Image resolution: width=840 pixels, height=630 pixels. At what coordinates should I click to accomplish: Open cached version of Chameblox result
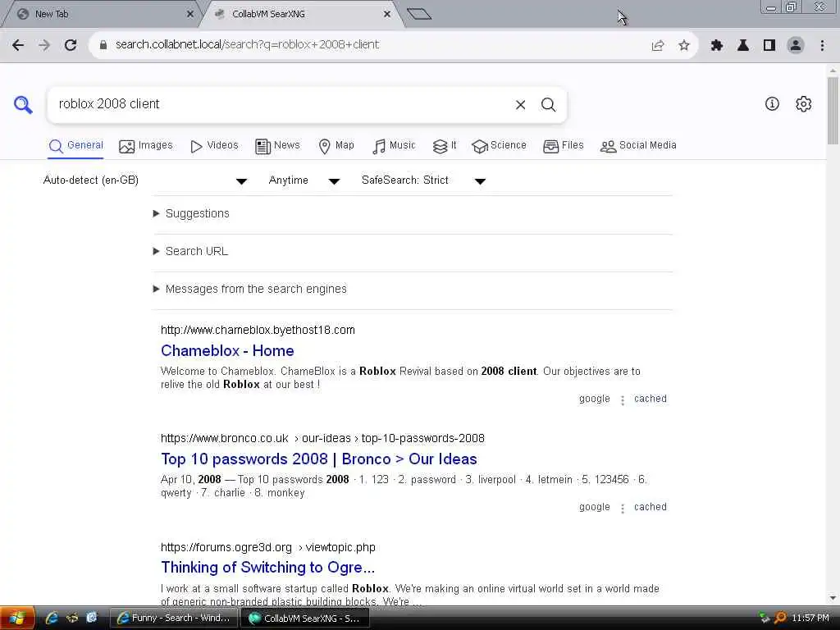pos(651,399)
